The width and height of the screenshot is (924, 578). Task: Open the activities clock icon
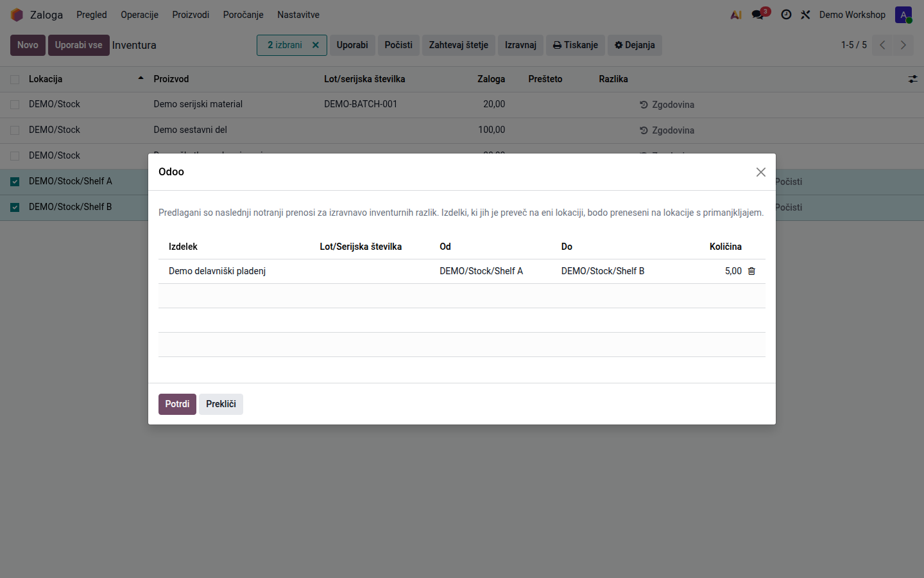coord(786,14)
